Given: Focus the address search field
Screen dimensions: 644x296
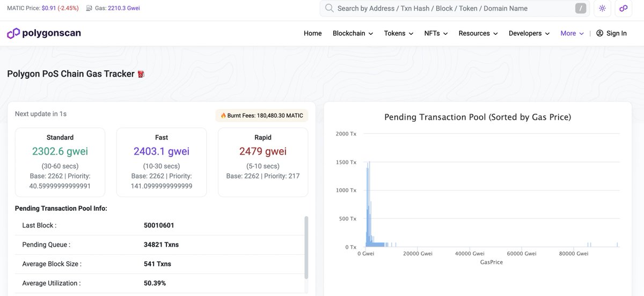Looking at the screenshot, I should pos(454,9).
